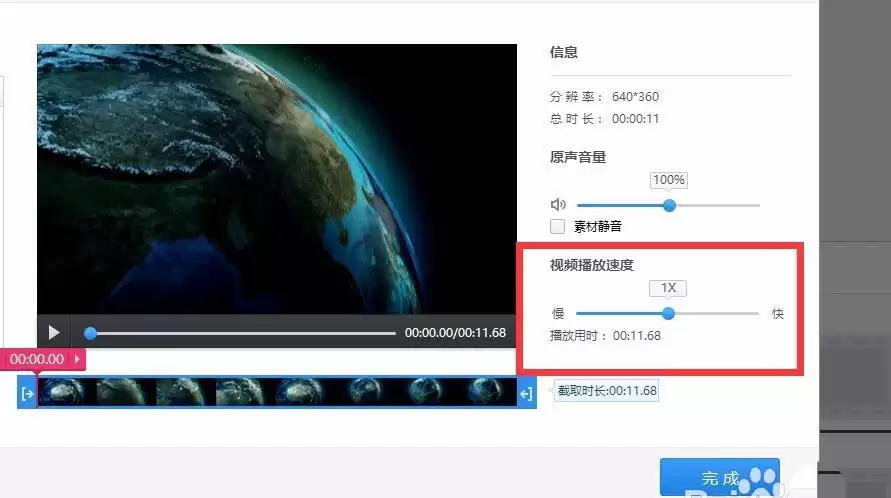Click the video preview seek bar handle

pos(90,334)
